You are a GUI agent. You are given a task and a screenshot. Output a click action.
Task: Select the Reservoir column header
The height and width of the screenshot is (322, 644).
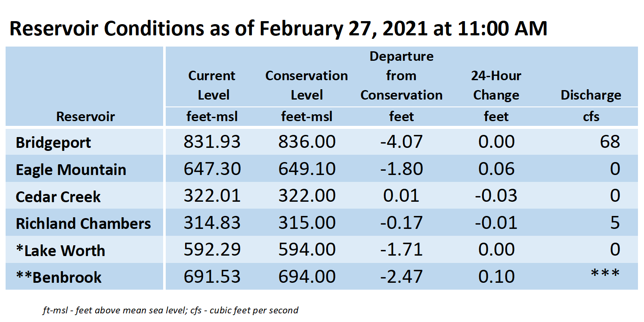(x=86, y=116)
